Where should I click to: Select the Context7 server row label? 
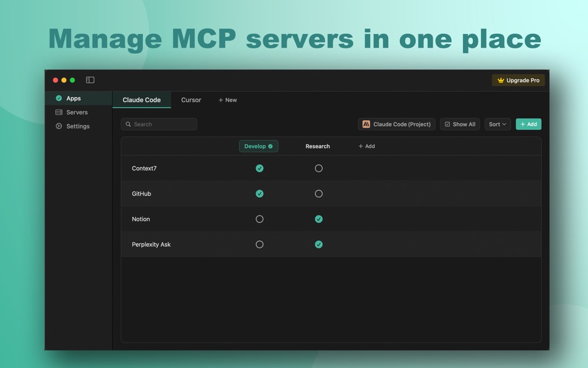144,169
